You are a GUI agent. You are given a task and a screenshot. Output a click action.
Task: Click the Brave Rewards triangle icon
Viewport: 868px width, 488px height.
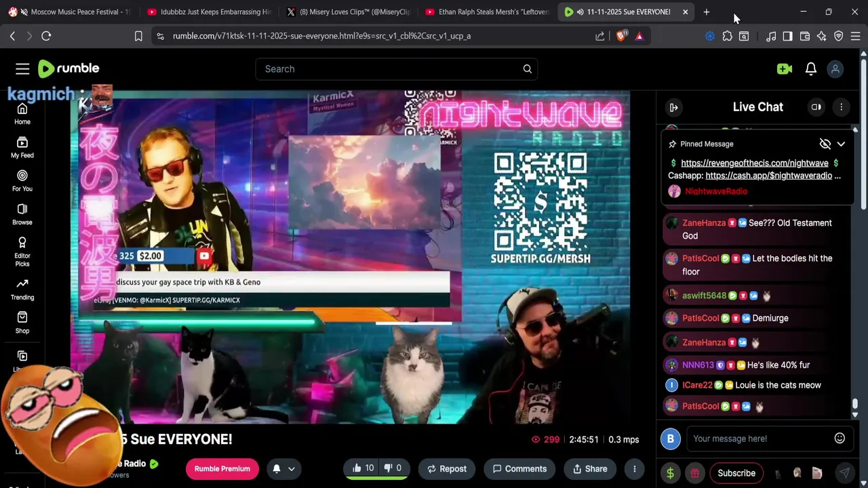pos(639,36)
